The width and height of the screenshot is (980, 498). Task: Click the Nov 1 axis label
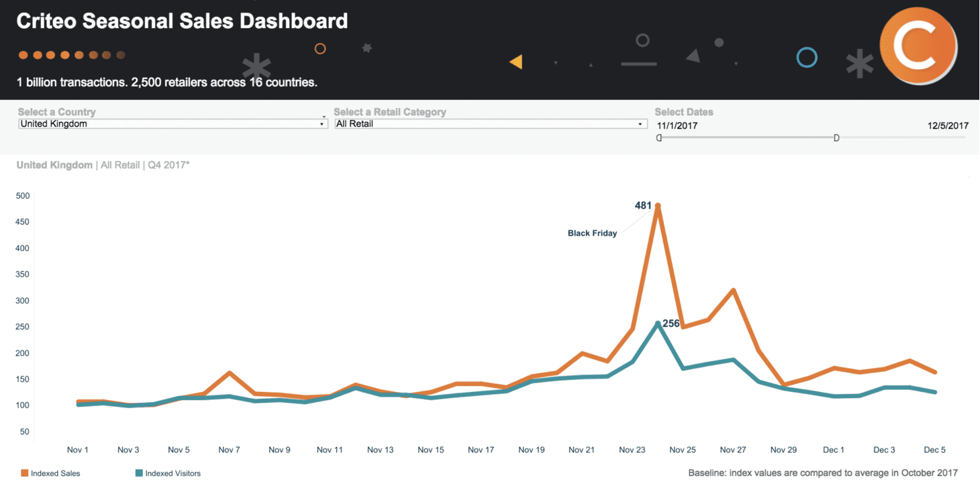click(78, 450)
